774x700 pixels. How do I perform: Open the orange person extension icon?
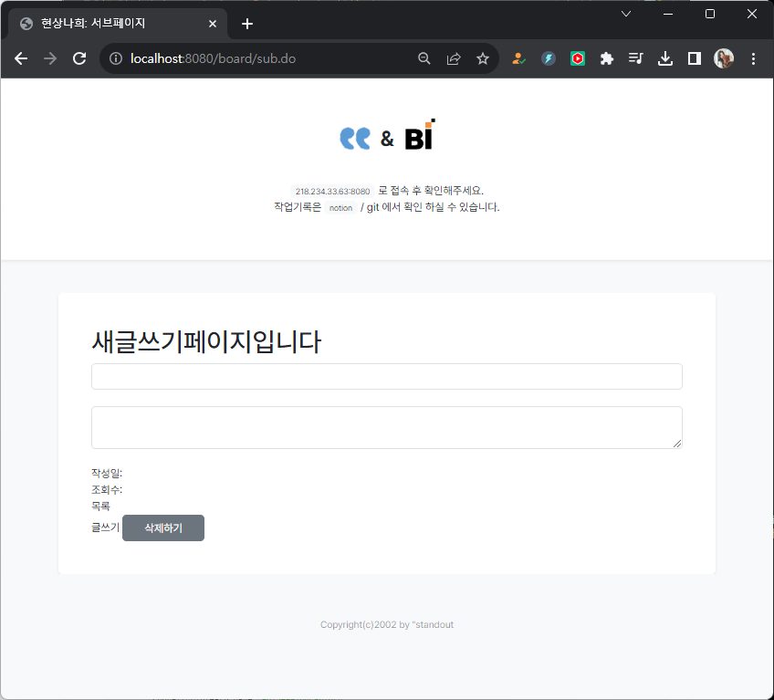518,58
